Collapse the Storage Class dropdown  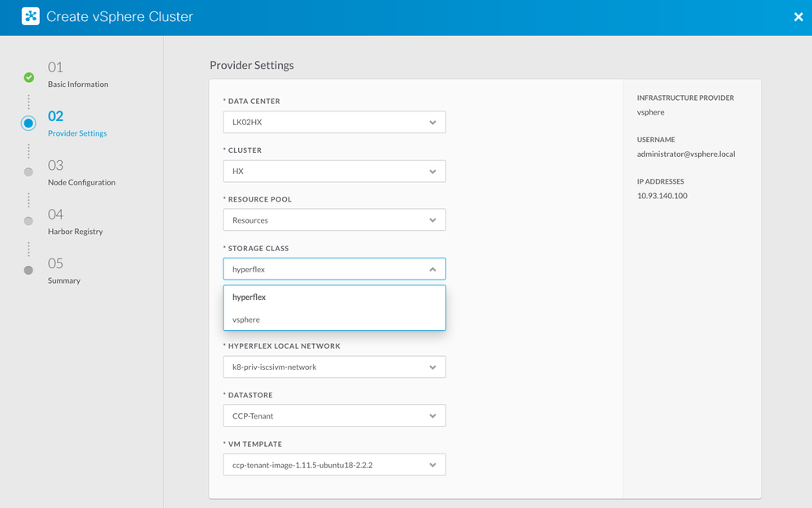pos(335,269)
